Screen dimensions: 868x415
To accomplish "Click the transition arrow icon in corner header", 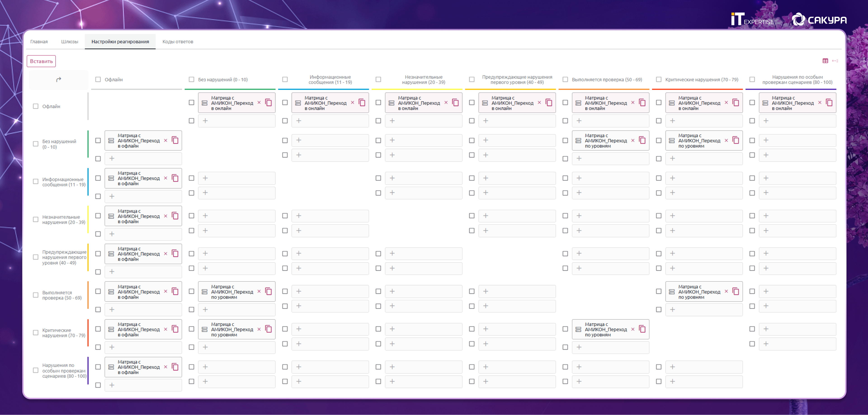I will point(59,80).
